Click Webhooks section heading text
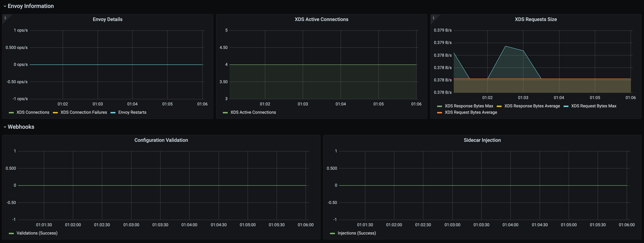Image resolution: width=644 pixels, height=243 pixels. (x=21, y=127)
